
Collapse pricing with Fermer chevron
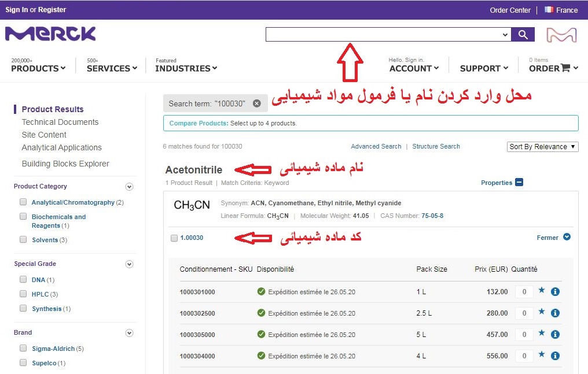(x=567, y=236)
